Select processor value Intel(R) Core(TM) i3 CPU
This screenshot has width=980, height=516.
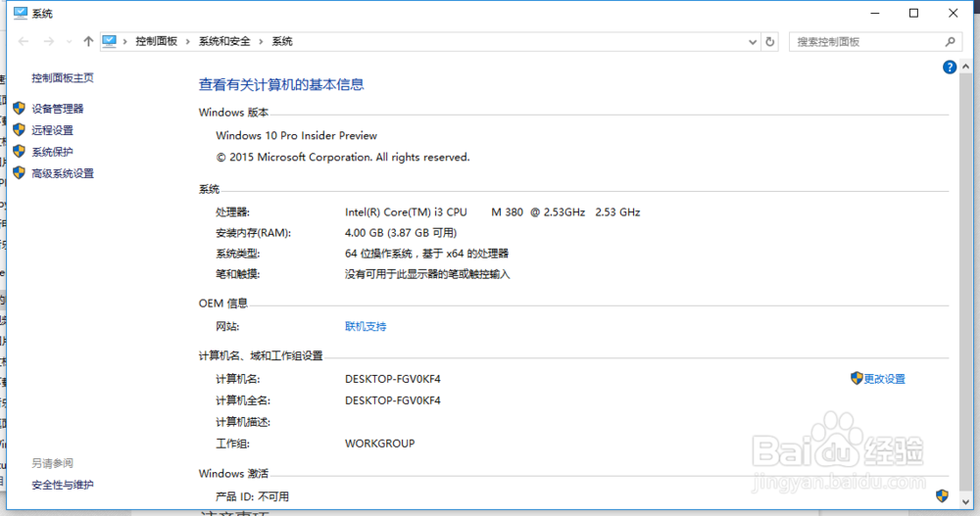(406, 212)
